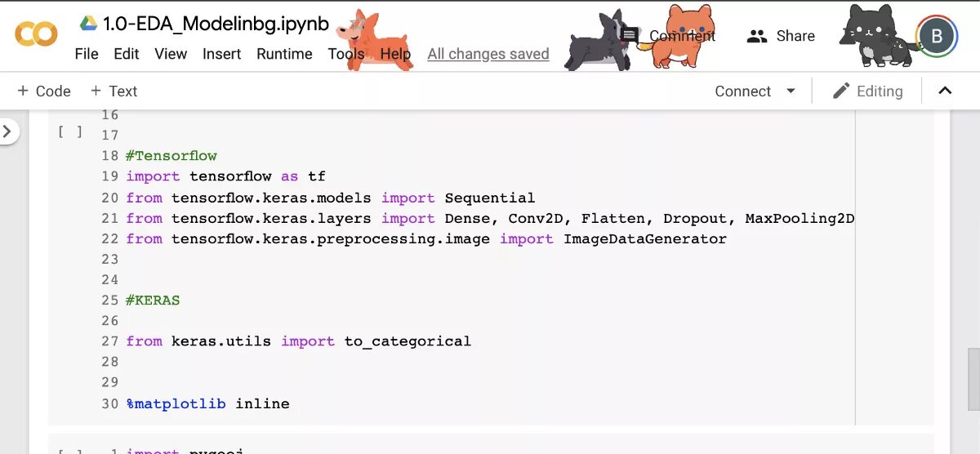Image resolution: width=980 pixels, height=454 pixels.
Task: Click the Connect button
Action: pos(743,91)
